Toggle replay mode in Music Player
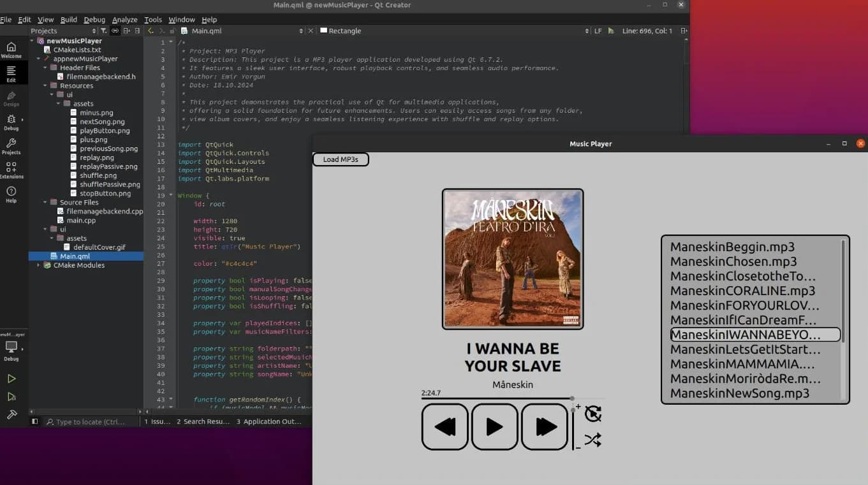868x485 pixels. (593, 414)
